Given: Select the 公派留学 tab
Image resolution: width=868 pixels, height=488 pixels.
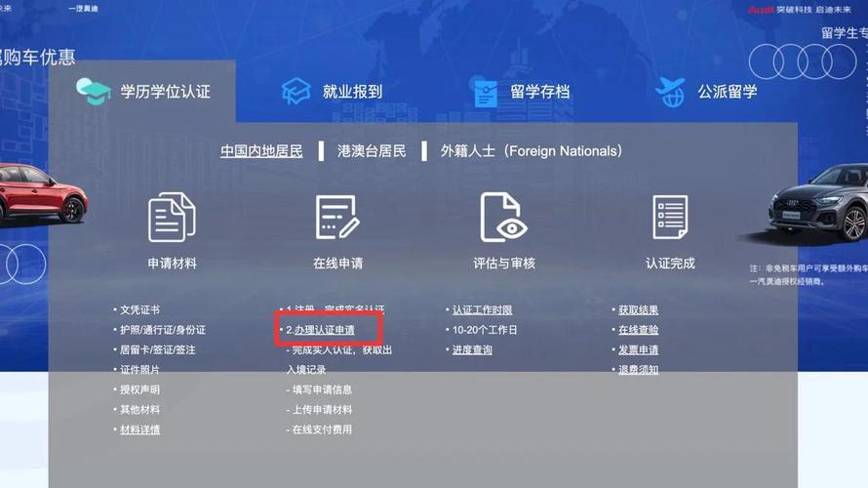Looking at the screenshot, I should tap(727, 92).
